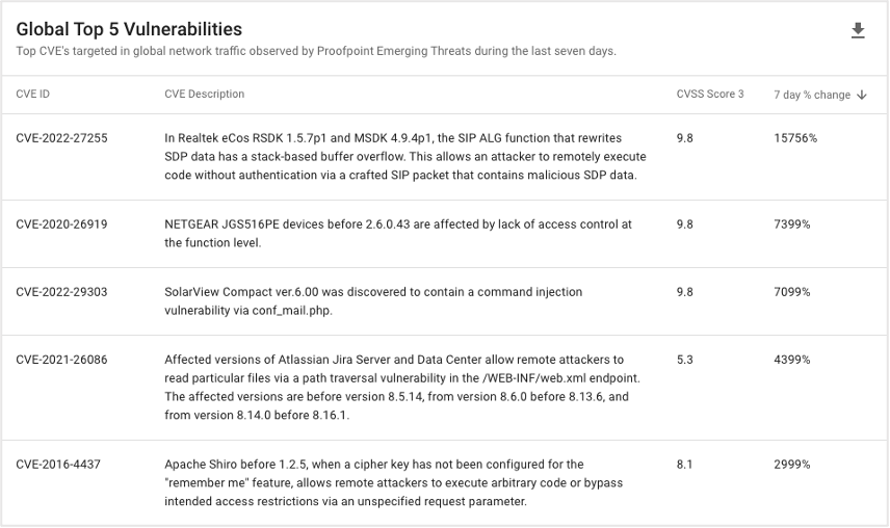Click the CVE ID column header
The width and height of the screenshot is (890, 528).
[x=32, y=94]
